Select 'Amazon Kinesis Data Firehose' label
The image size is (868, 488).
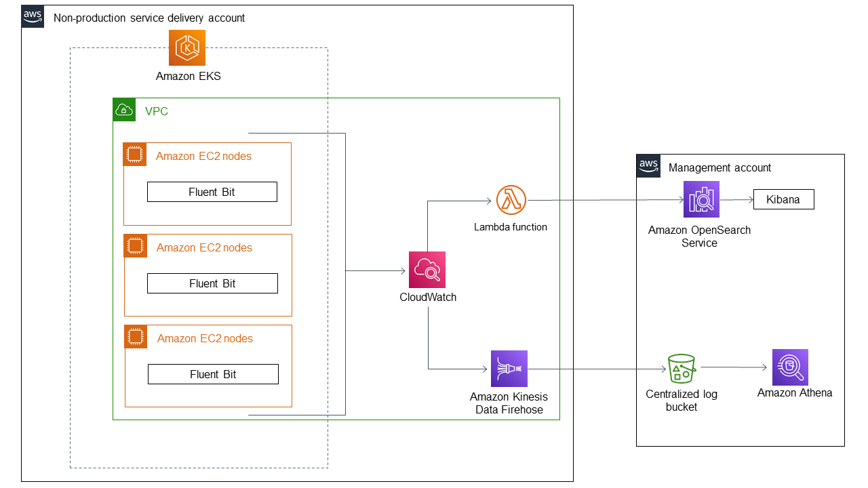pos(509,403)
